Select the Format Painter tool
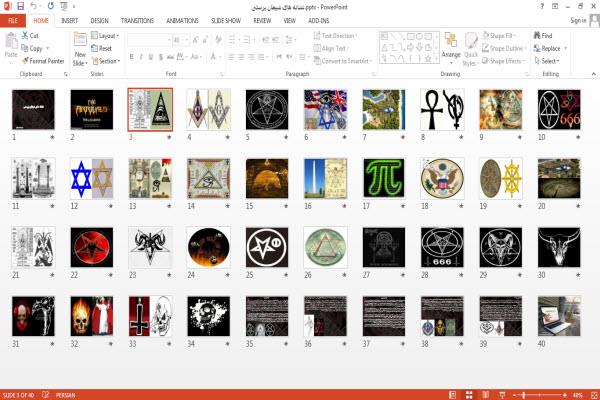 click(43, 61)
